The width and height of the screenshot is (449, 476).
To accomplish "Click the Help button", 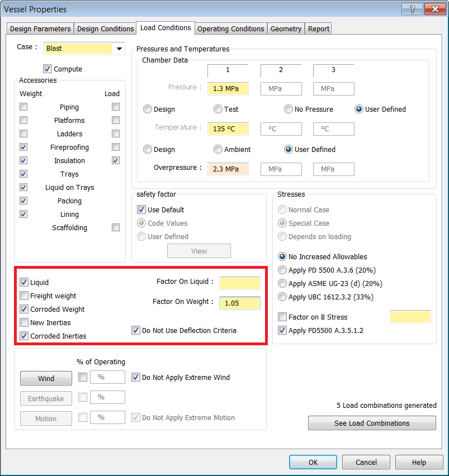I will pyautogui.click(x=419, y=463).
